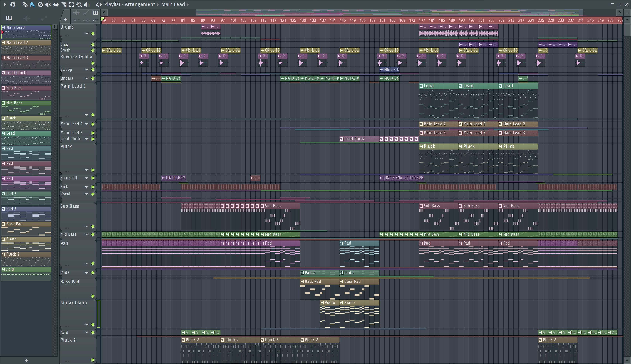Click bar 177 on the timeline ruler
This screenshot has height=364, width=631.
[x=422, y=20]
